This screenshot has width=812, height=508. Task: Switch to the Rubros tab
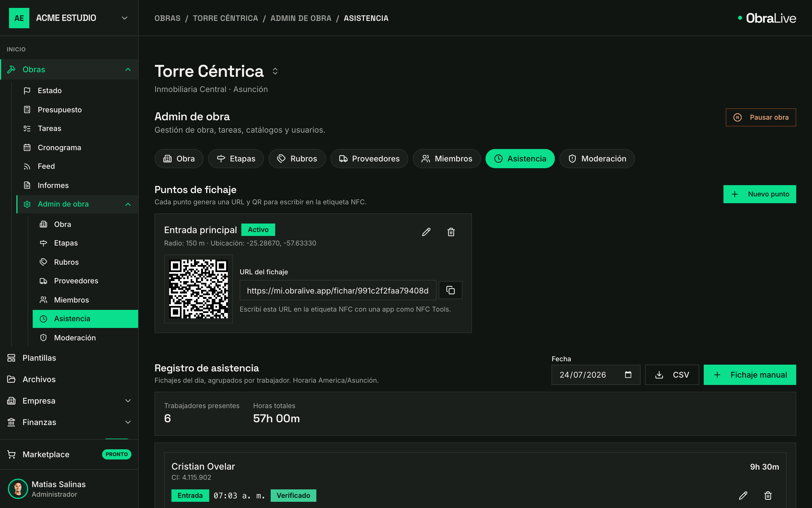pyautogui.click(x=297, y=159)
